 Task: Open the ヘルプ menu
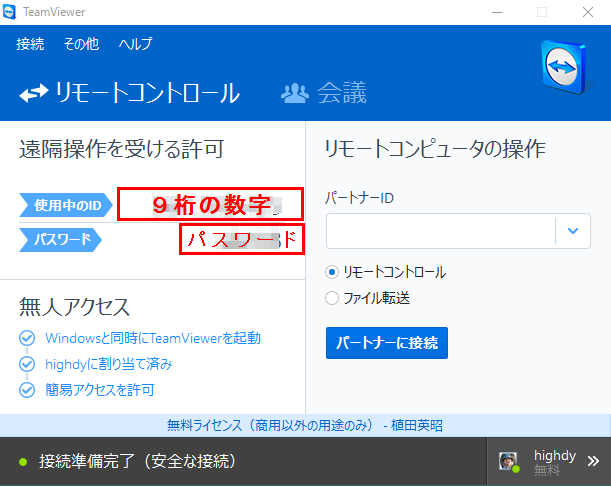tap(135, 44)
